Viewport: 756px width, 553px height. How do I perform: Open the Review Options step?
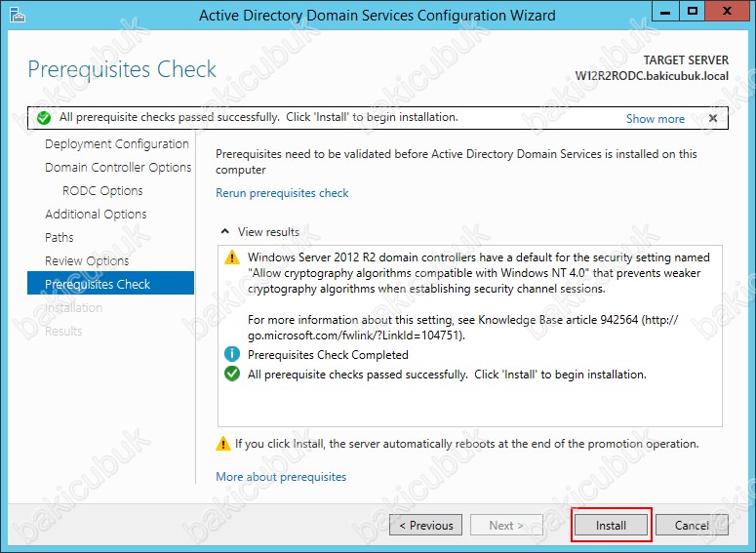click(87, 260)
